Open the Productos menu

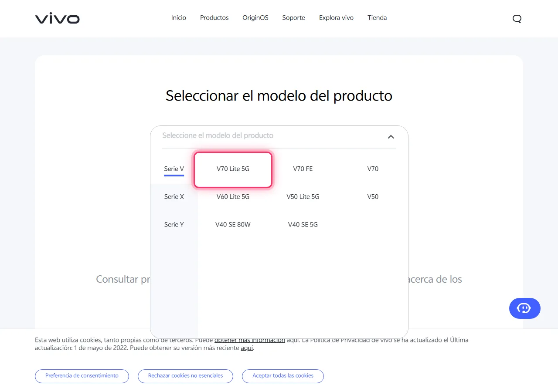pos(214,18)
